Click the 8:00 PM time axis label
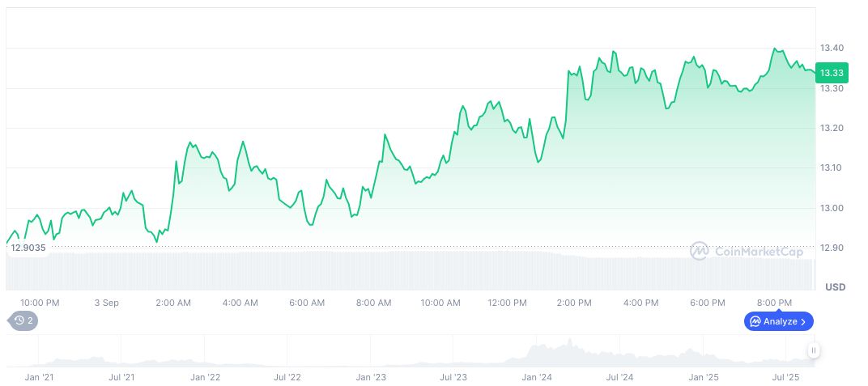This screenshot has width=868, height=386. (774, 303)
